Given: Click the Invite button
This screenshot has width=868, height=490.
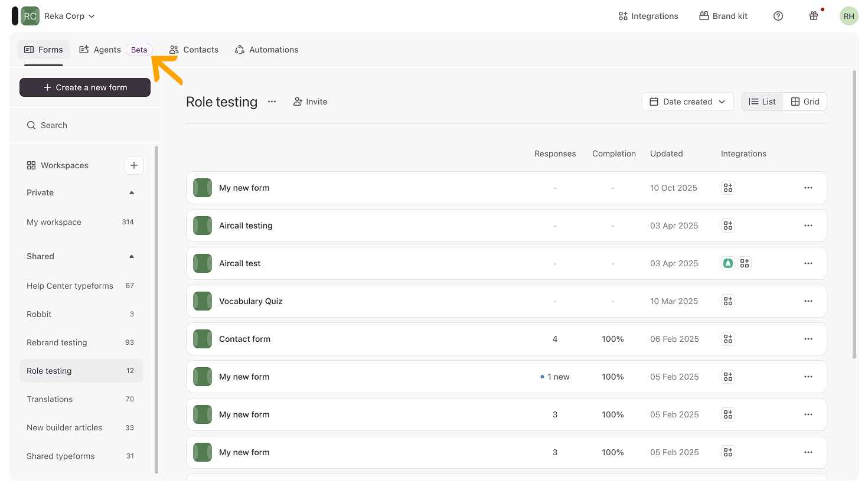Looking at the screenshot, I should [x=310, y=102].
